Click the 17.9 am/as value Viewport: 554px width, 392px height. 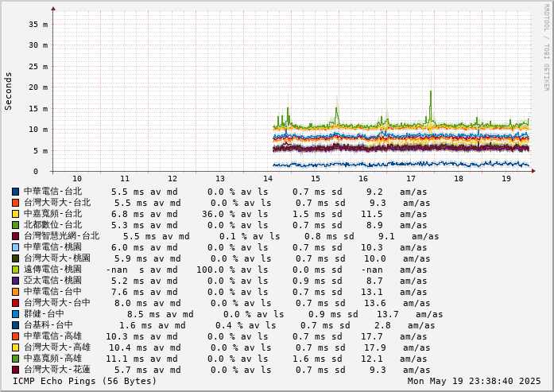tap(375, 347)
